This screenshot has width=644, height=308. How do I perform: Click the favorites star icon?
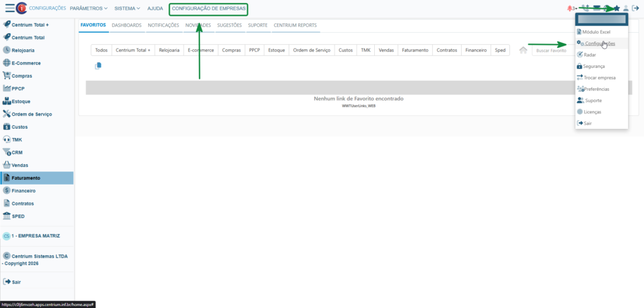pyautogui.click(x=616, y=8)
